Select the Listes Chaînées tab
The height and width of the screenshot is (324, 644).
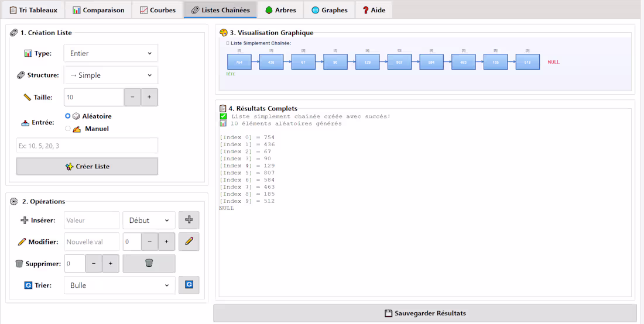221,10
